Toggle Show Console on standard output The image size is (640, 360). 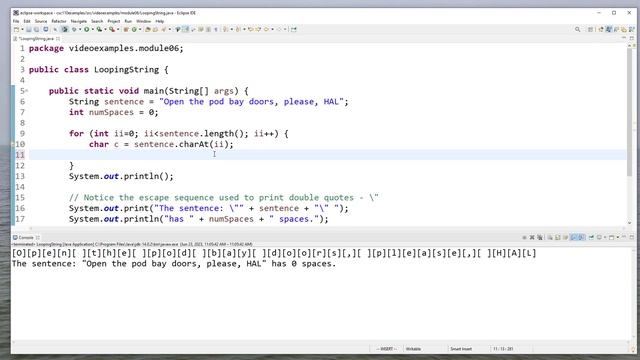(573, 237)
